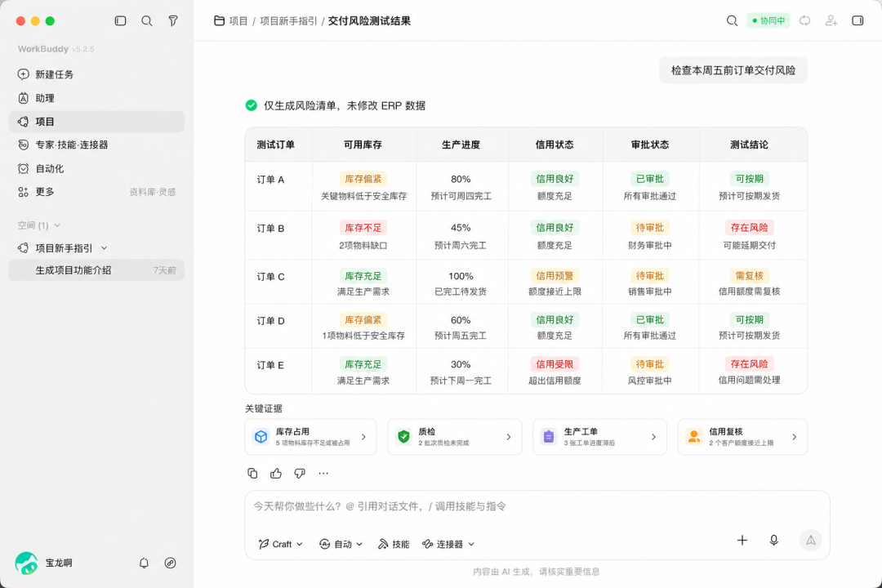Click green check status icon

(252, 105)
